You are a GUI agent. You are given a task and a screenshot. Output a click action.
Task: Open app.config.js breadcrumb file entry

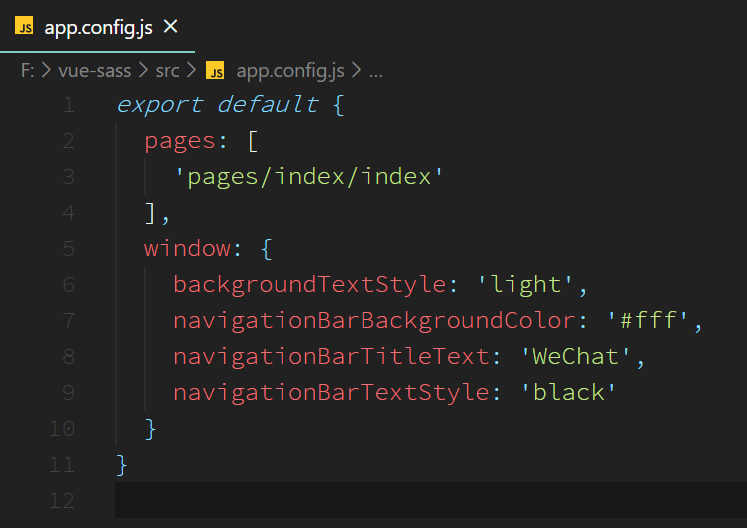(x=290, y=71)
